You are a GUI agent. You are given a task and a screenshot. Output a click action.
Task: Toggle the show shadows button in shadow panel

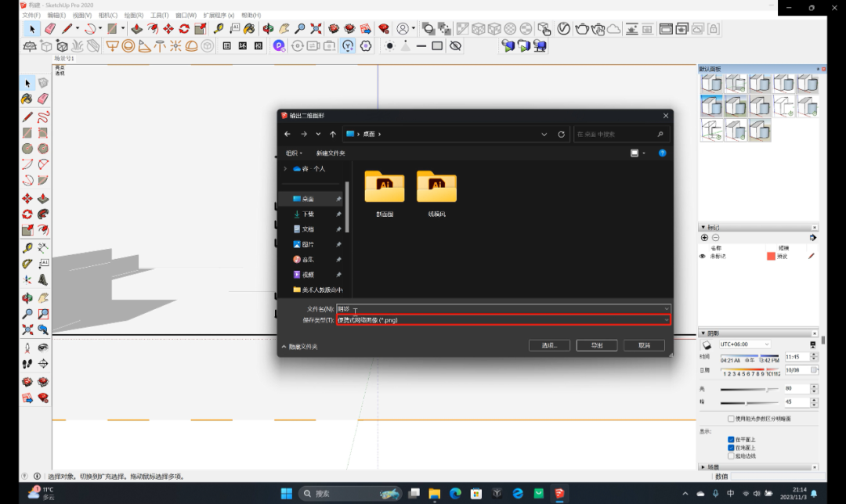707,344
